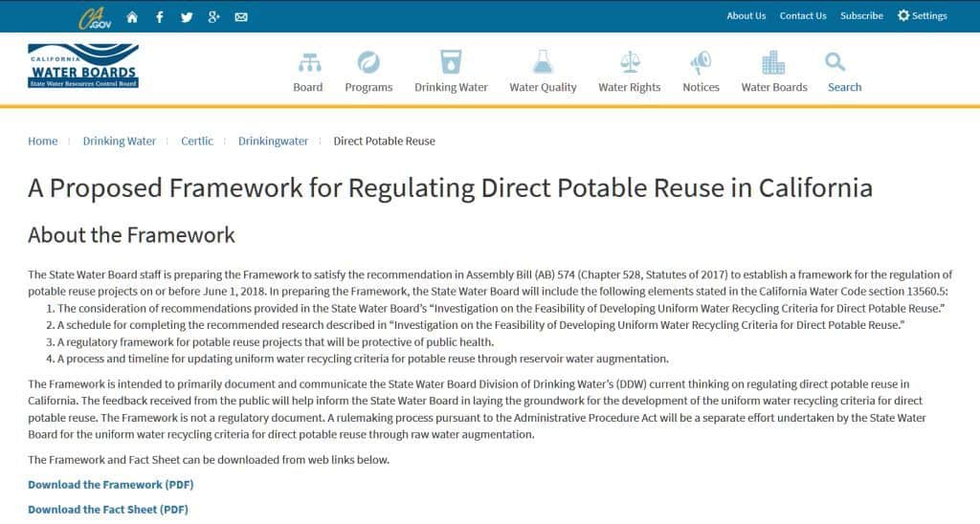Viewport: 980px width, 524px height.
Task: Go to Certlic breadcrumb link
Action: [197, 142]
